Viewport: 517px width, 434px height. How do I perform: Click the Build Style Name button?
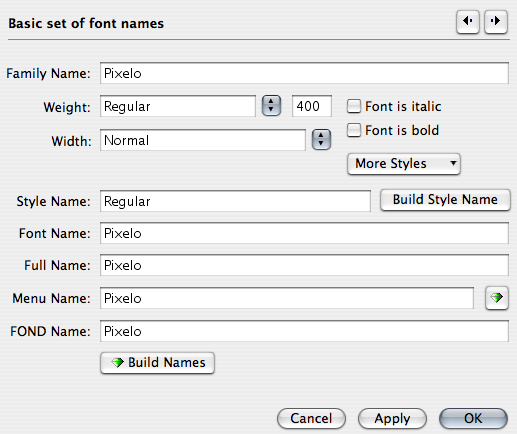pos(445,200)
